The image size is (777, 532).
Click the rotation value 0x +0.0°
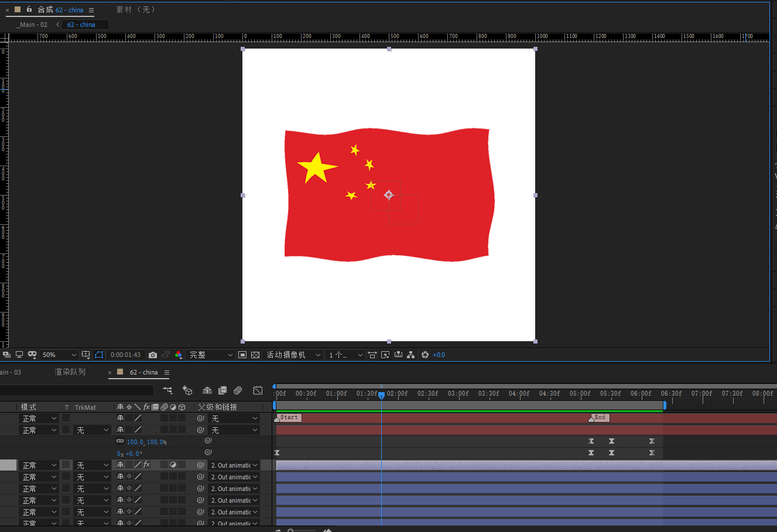[129, 454]
